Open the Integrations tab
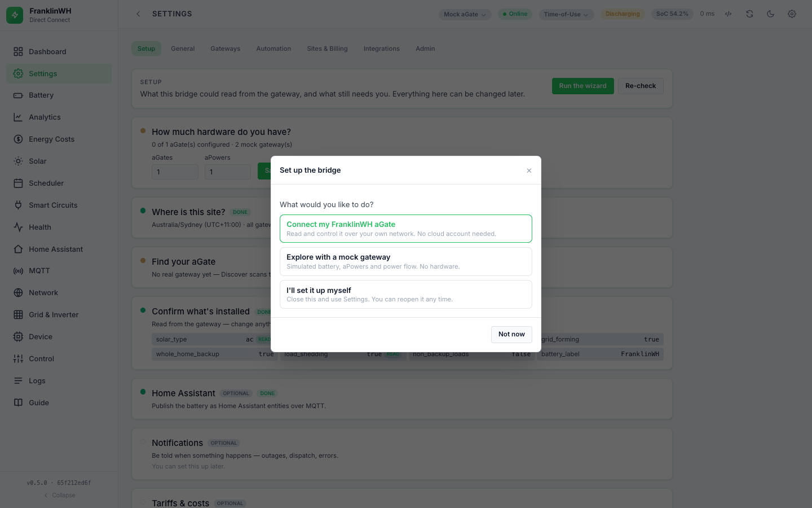 point(382,49)
